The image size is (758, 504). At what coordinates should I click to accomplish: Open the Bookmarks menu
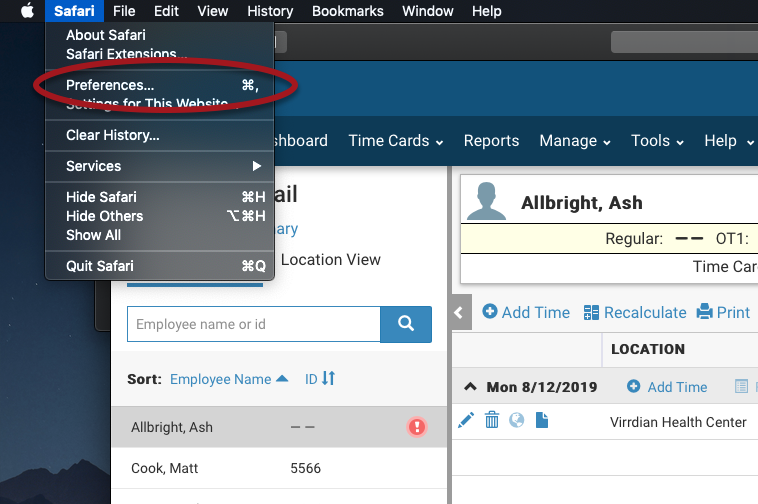point(348,11)
